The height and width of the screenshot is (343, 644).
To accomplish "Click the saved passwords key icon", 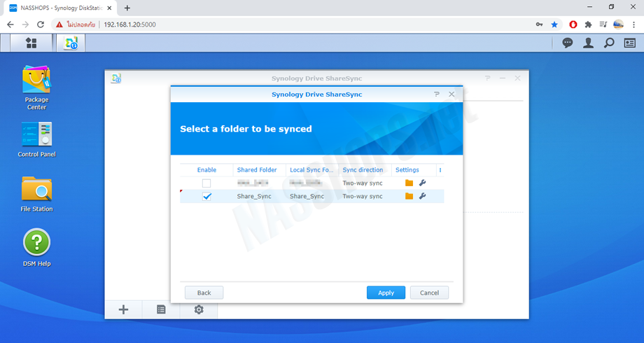I will click(539, 24).
